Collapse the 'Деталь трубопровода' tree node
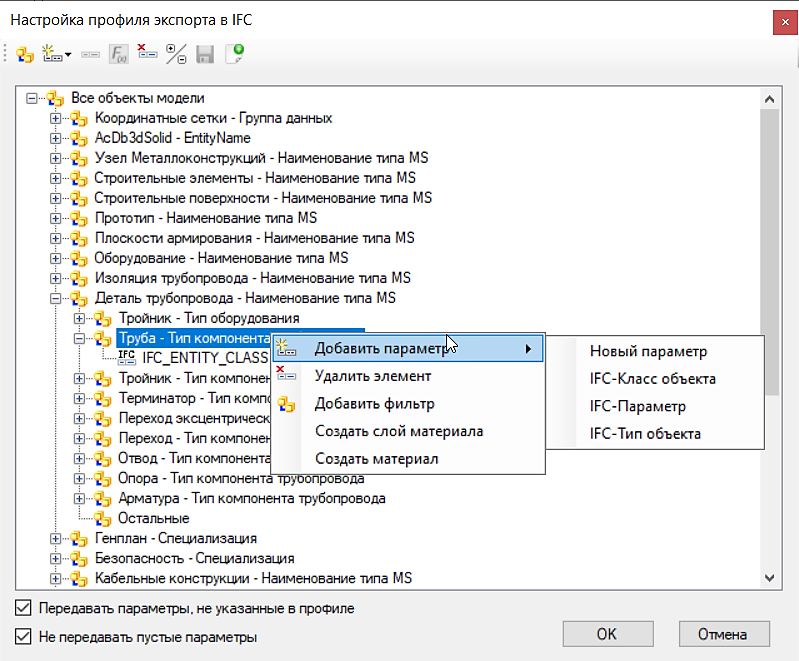Image resolution: width=799 pixels, height=661 pixels. tap(56, 298)
